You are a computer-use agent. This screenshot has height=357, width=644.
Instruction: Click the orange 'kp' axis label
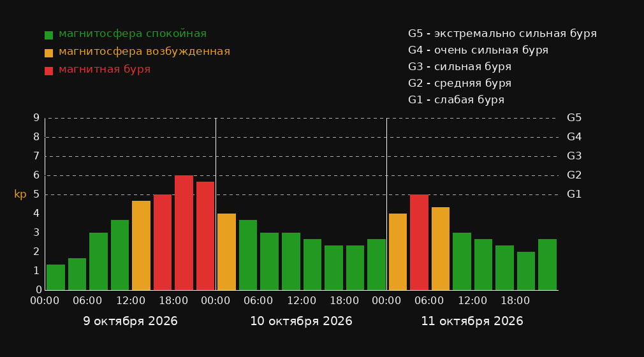20,194
